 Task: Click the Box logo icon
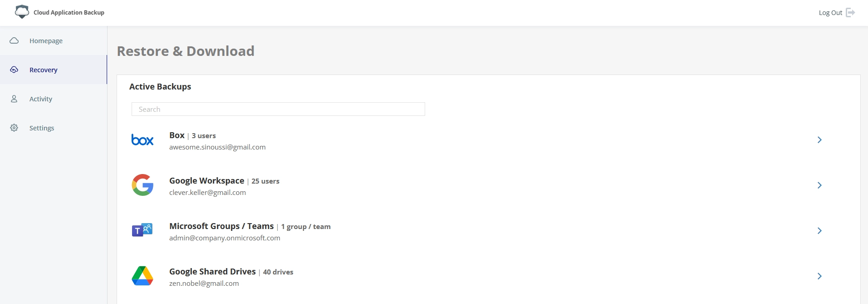[142, 140]
